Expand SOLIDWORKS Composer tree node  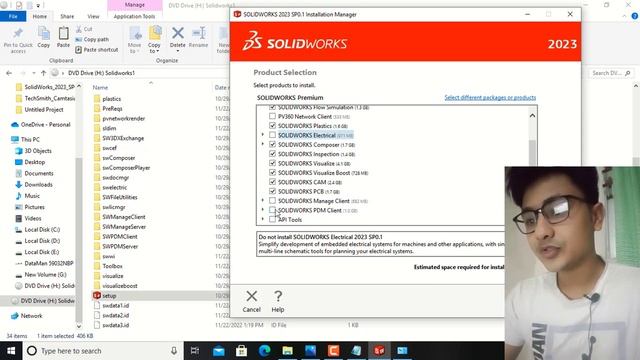(262, 144)
